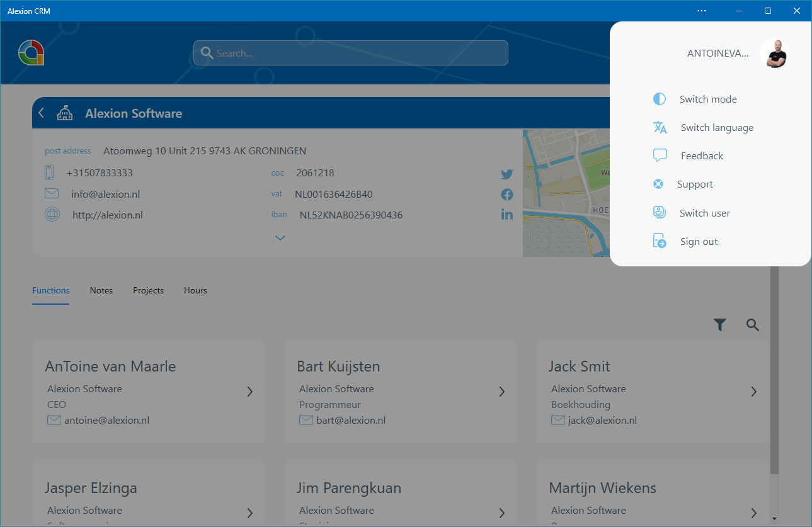Select Sign out in the user menu

tap(699, 241)
